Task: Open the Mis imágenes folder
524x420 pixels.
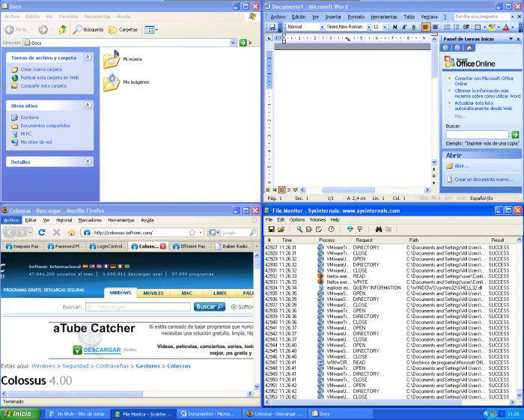Action: [x=127, y=82]
